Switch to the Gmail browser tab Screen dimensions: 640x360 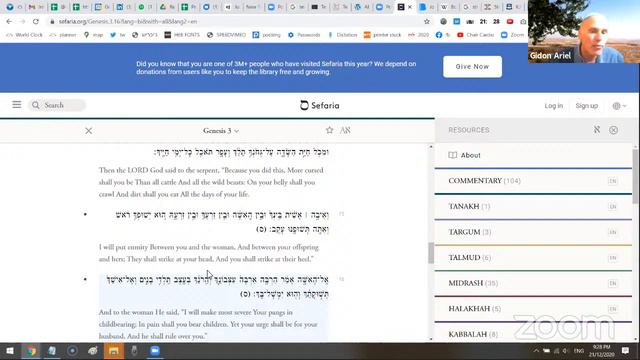(x=37, y=7)
